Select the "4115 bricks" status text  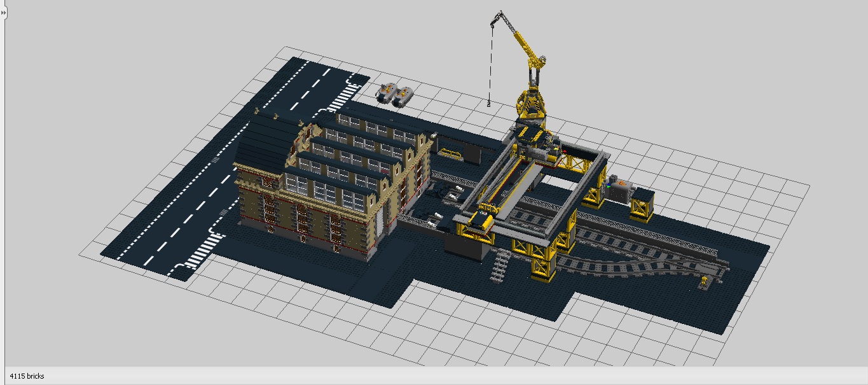coord(27,376)
